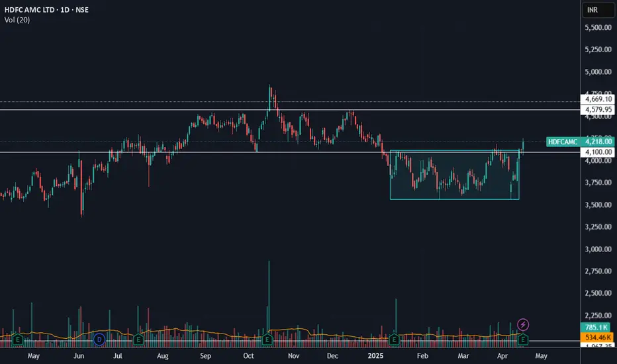This screenshot has width=617, height=364.
Task: Click the 2,500.00 price scale value
Action: (x=598, y=293)
